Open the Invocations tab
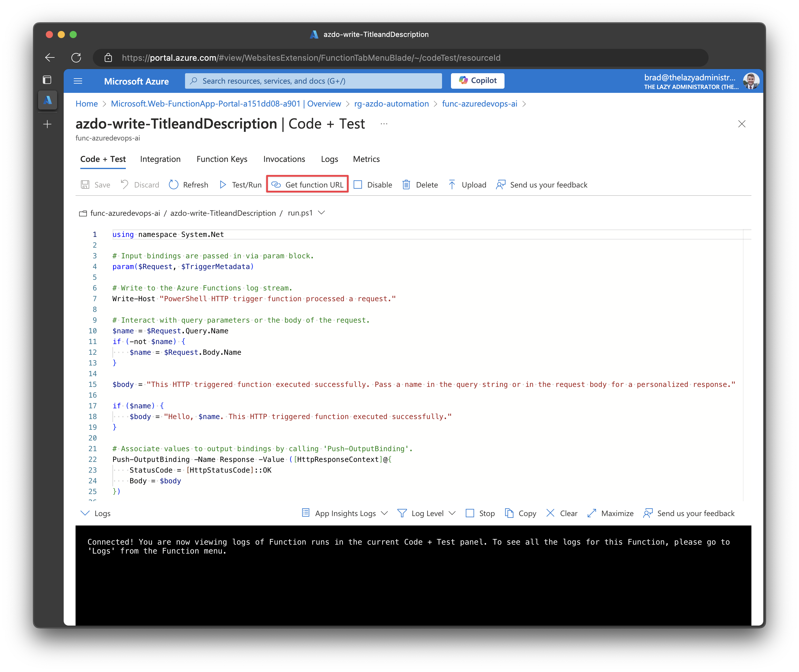The height and width of the screenshot is (672, 799). [x=284, y=159]
